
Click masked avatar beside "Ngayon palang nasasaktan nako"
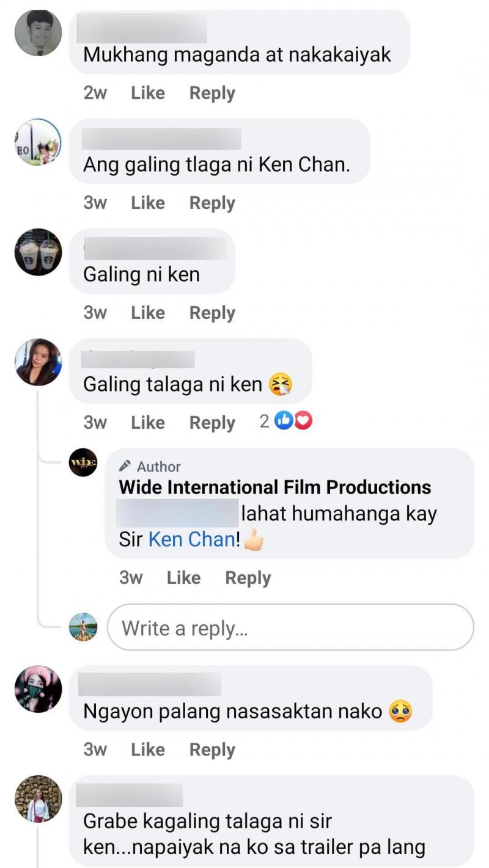pos(38,689)
